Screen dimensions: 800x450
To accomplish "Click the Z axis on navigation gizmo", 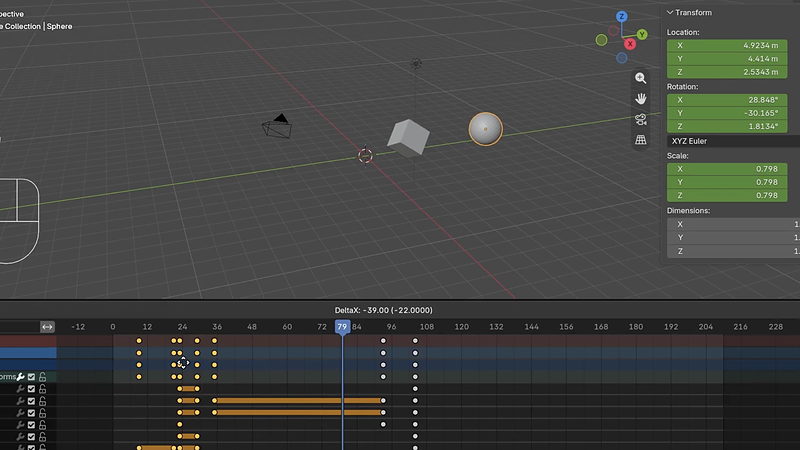I will click(621, 16).
